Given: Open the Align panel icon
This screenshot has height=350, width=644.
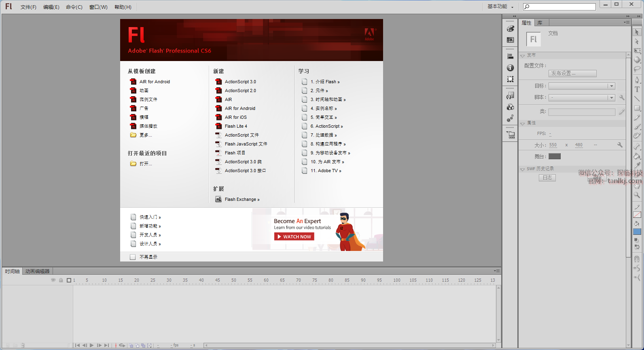Looking at the screenshot, I should tap(511, 57).
